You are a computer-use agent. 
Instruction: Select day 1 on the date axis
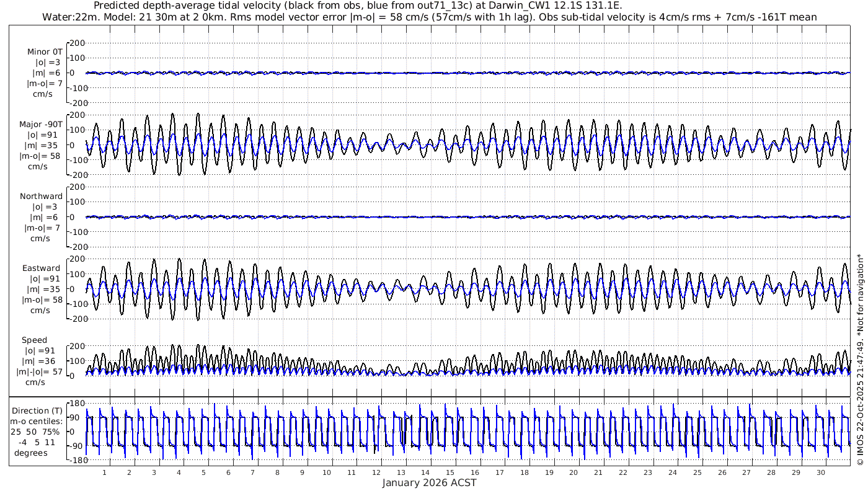click(x=104, y=472)
